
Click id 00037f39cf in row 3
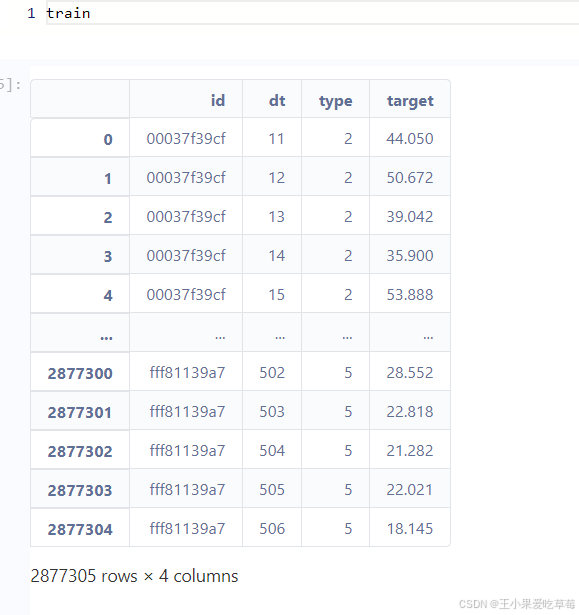coord(186,256)
